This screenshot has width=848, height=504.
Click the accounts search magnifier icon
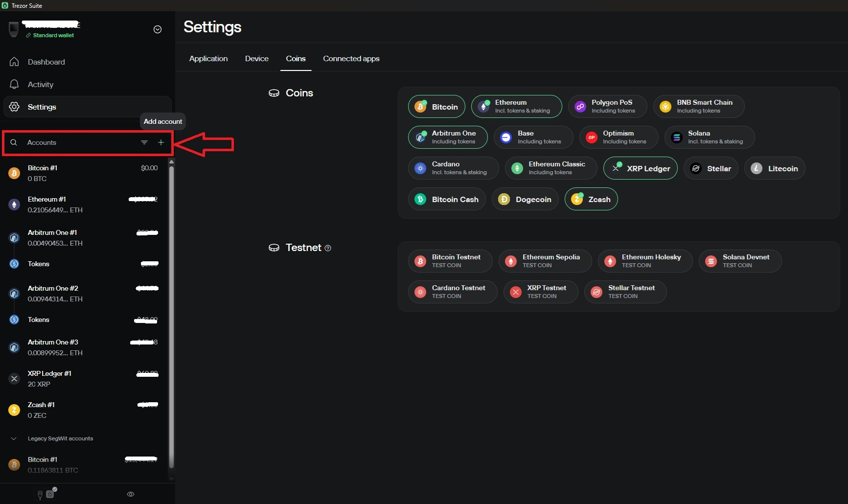(14, 142)
